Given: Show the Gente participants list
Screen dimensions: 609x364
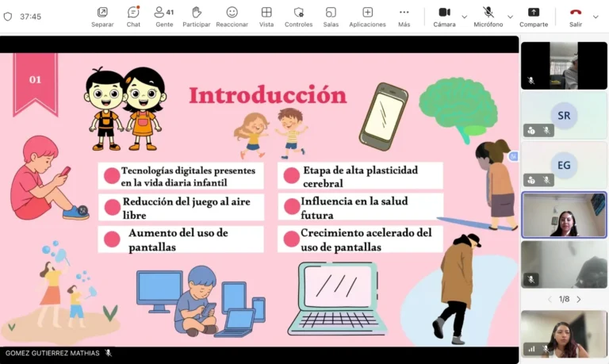Looking at the screenshot, I should click(164, 16).
